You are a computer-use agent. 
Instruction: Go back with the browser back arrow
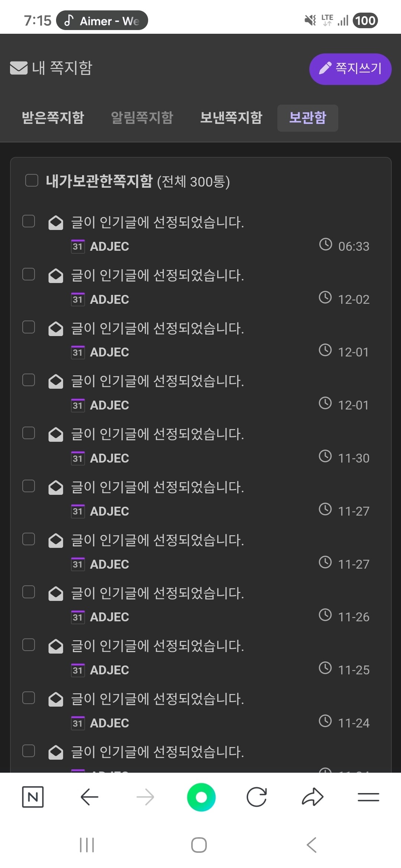pos(89,797)
